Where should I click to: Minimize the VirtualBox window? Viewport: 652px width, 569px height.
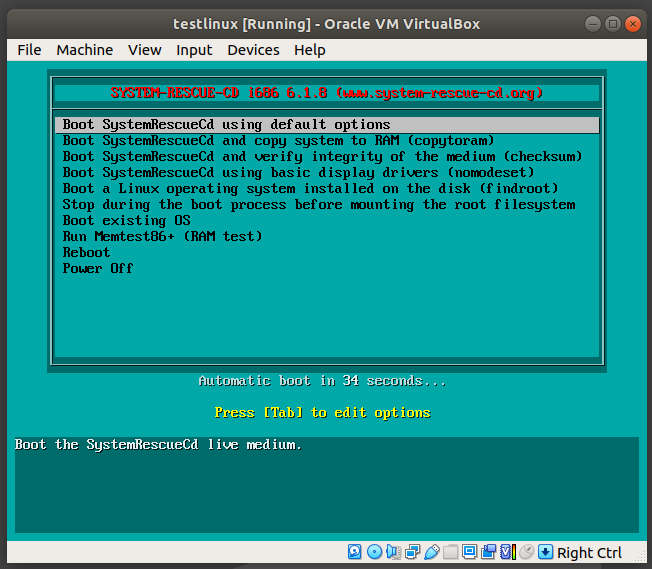coord(593,24)
